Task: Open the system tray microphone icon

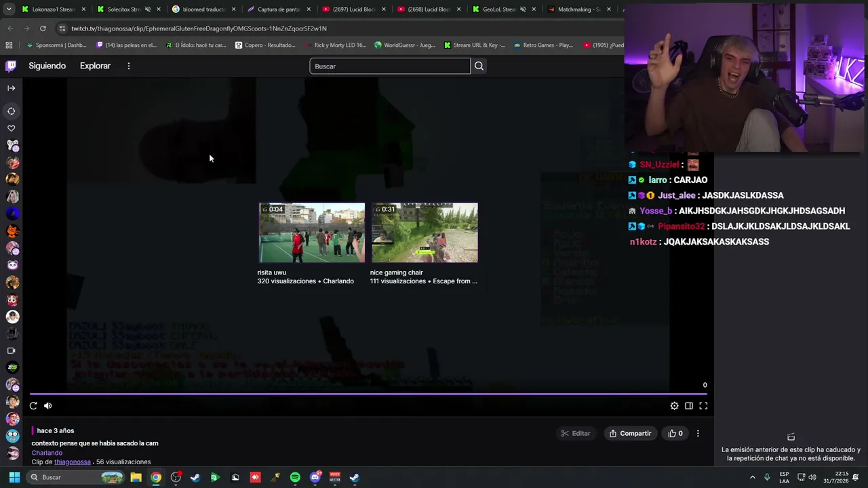Action: [x=767, y=477]
